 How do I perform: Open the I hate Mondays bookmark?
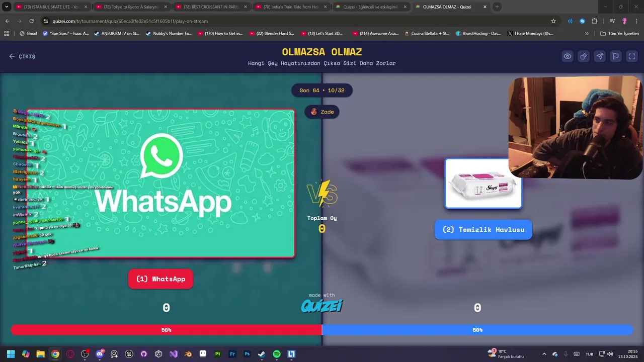530,33
